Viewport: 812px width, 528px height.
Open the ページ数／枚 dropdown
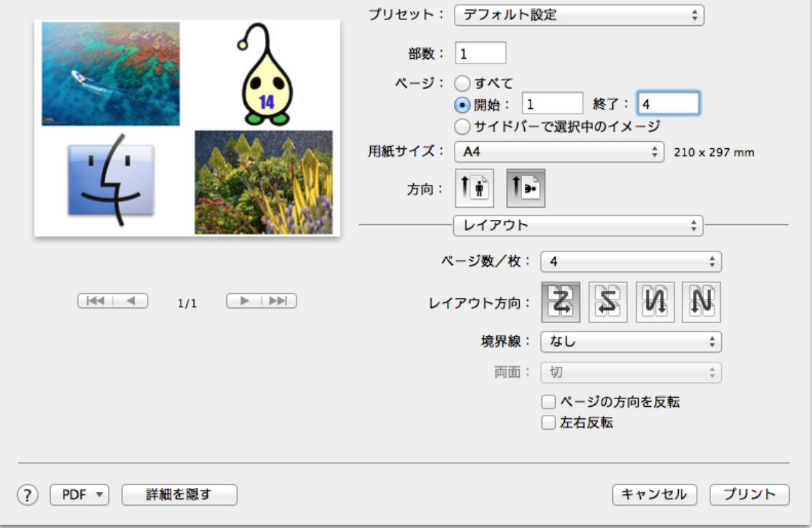coord(631,261)
